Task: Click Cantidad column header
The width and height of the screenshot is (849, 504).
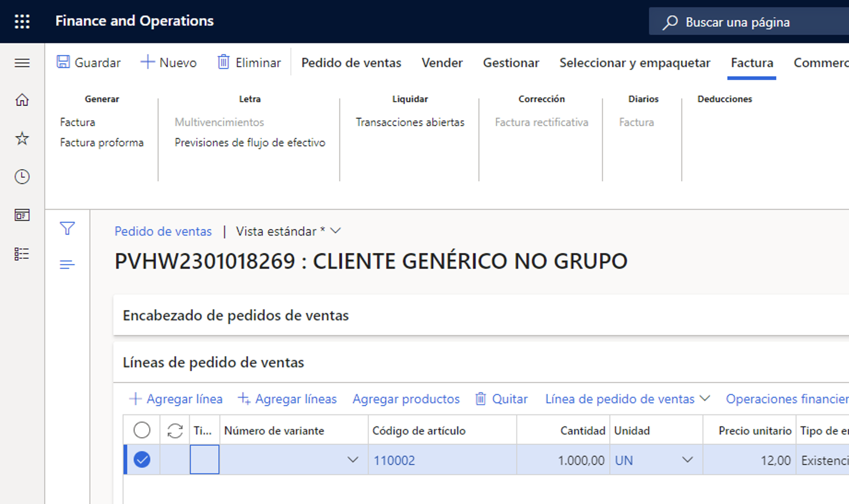Action: click(x=564, y=431)
